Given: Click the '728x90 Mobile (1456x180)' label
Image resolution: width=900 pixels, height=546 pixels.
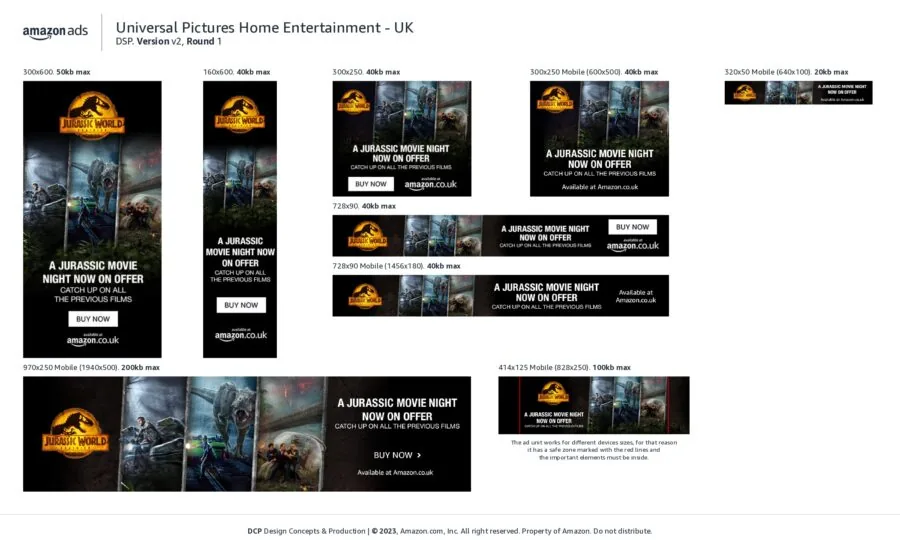Looking at the screenshot, I should point(378,266).
